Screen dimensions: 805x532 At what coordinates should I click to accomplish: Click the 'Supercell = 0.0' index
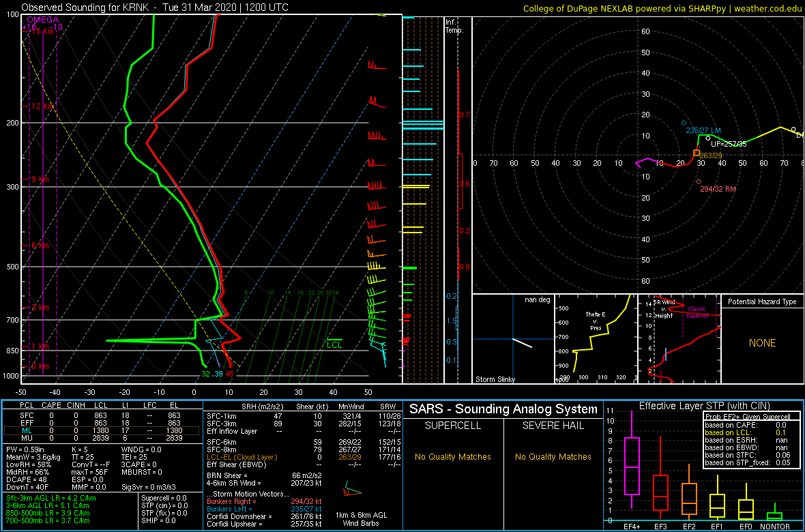click(x=163, y=498)
